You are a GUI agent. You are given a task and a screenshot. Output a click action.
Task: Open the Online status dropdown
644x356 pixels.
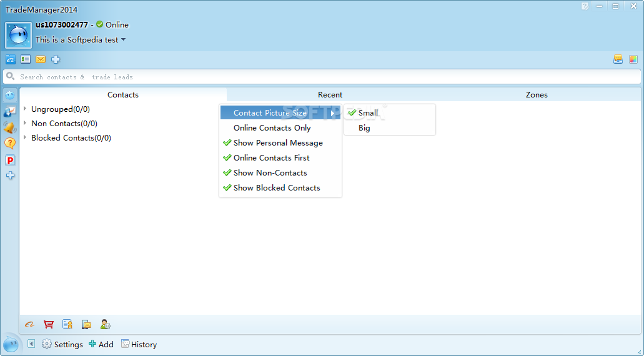pos(112,24)
